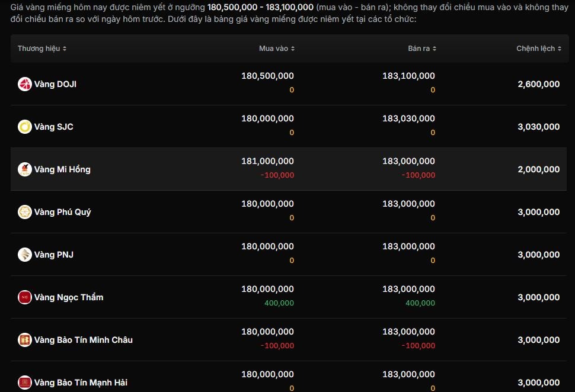Viewport: 575px width, 392px height.
Task: Sort table by Mua vào column
Action: 277,49
